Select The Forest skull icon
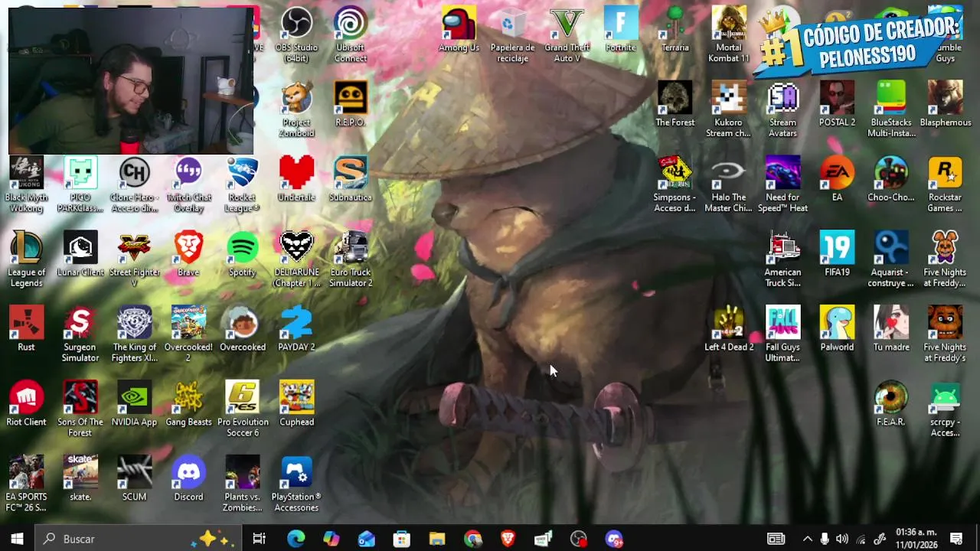 (675, 106)
